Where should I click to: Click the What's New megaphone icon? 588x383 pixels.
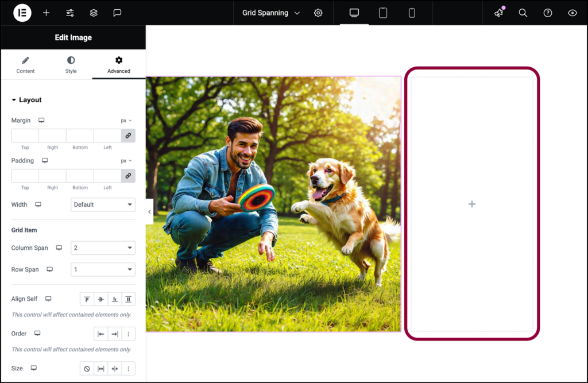pyautogui.click(x=497, y=13)
